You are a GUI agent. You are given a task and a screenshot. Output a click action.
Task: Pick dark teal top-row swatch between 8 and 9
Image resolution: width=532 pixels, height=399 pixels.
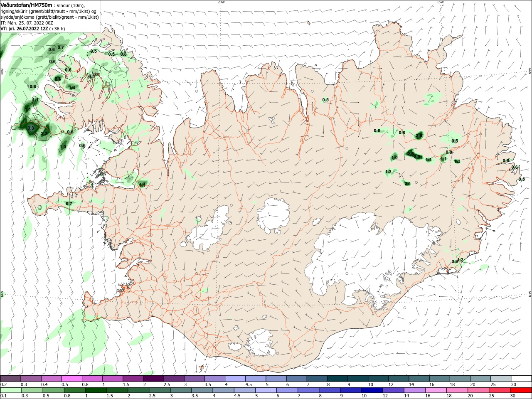pyautogui.click(x=337, y=378)
